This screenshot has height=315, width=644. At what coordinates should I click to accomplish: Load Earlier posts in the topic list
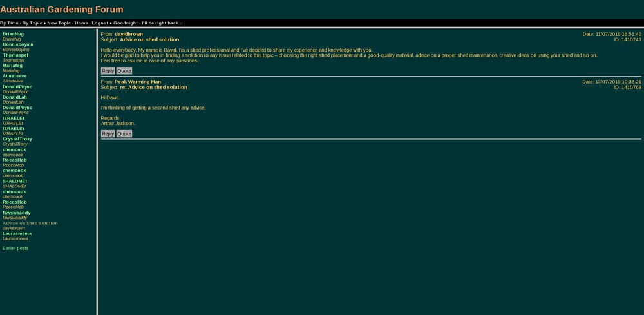coord(15,248)
